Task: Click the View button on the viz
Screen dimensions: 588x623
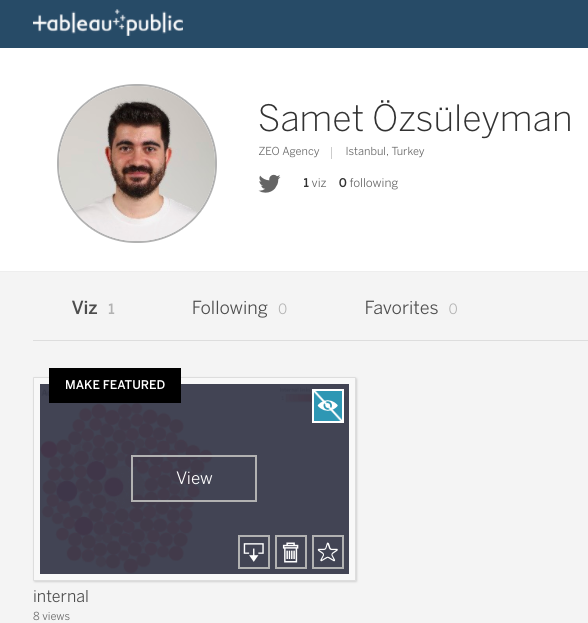Action: click(x=194, y=478)
